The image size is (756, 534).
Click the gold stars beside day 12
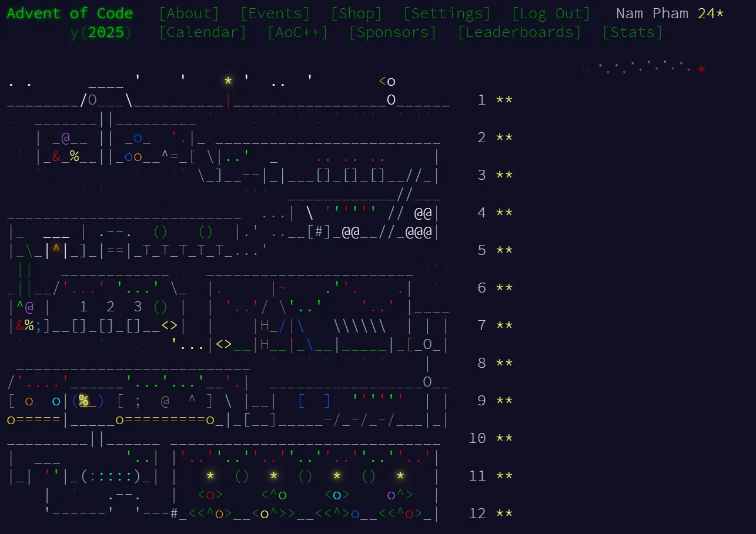click(x=504, y=513)
